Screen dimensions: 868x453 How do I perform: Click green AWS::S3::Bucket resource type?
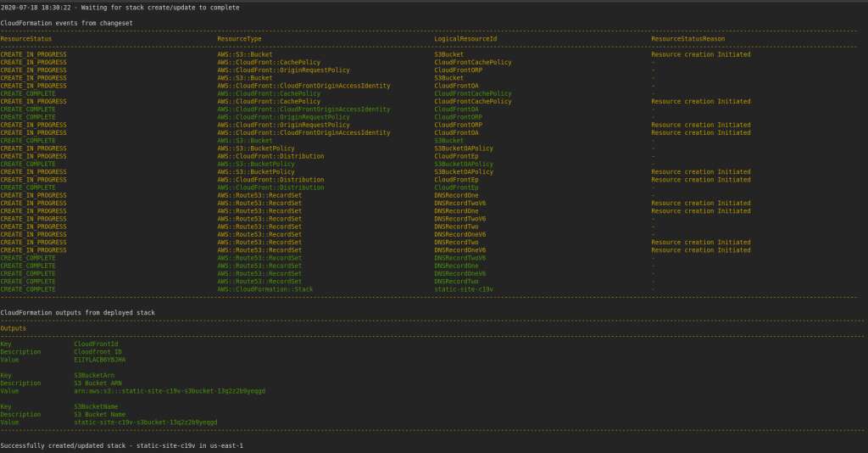(245, 140)
